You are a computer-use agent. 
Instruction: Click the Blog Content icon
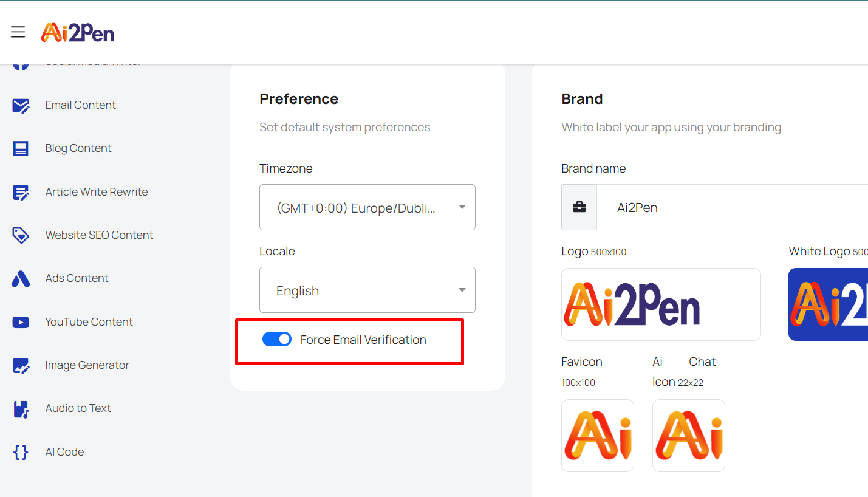pos(21,149)
